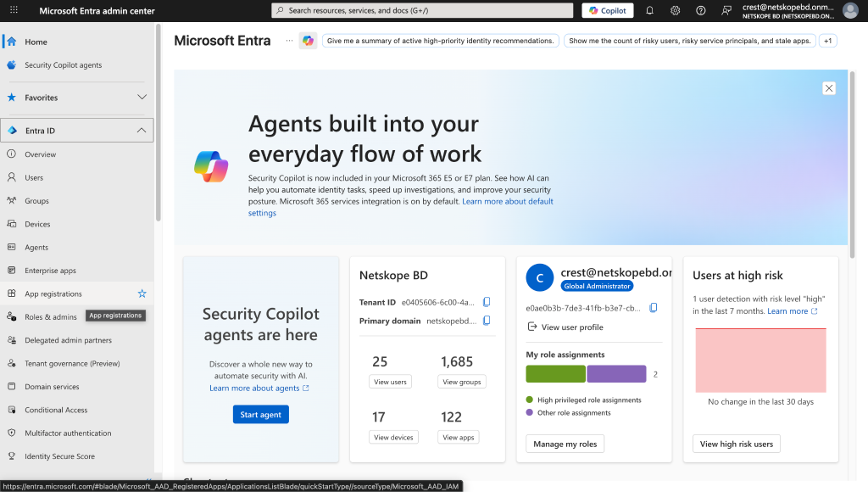Viewport: 868px width, 492px height.
Task: Show the +1 additional prompts
Action: click(827, 41)
